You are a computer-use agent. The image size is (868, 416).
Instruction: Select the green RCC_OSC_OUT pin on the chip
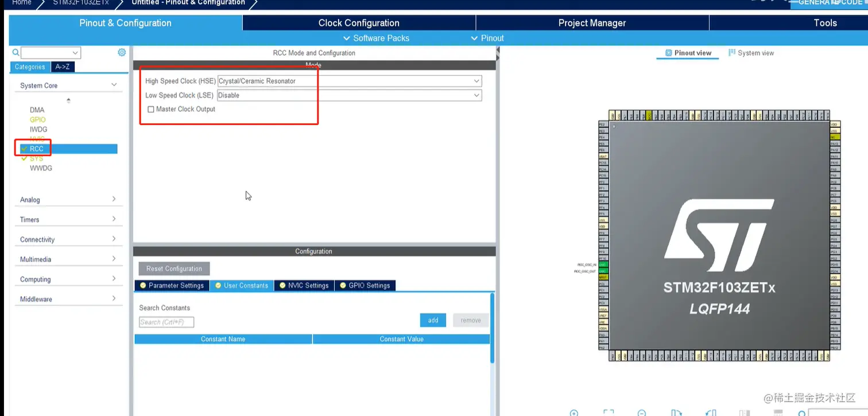[x=603, y=271]
